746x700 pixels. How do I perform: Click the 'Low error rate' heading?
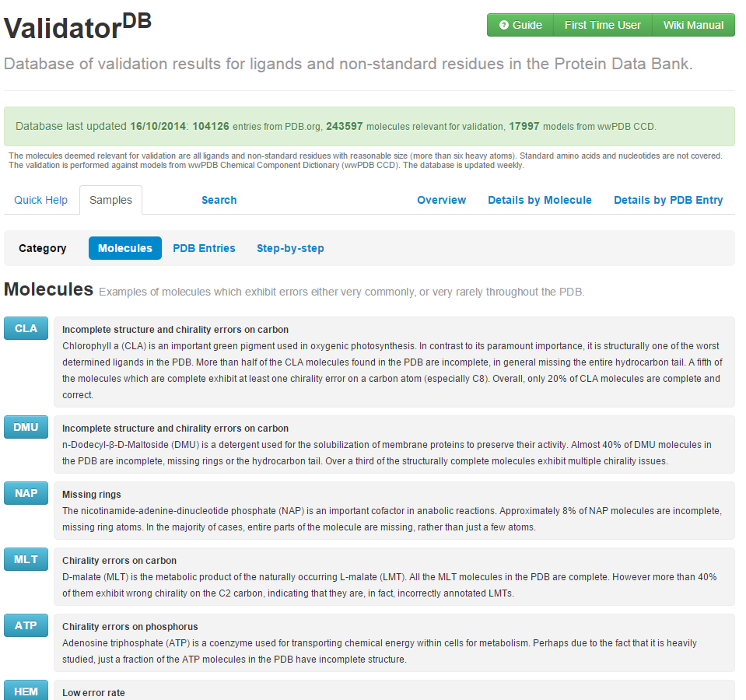pyautogui.click(x=93, y=693)
